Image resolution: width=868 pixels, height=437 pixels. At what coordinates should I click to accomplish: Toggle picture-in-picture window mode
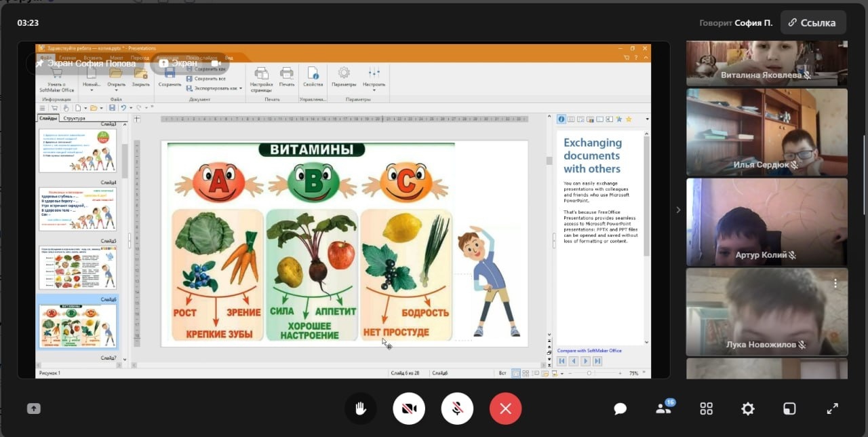pos(789,408)
